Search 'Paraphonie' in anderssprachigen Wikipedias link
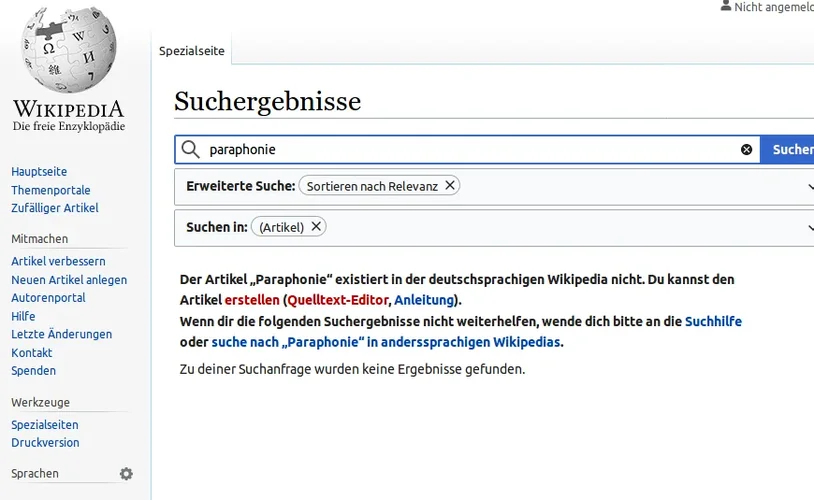 386,342
